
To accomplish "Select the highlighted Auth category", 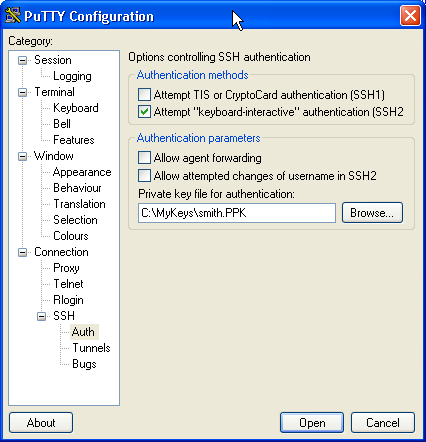I will tap(83, 332).
